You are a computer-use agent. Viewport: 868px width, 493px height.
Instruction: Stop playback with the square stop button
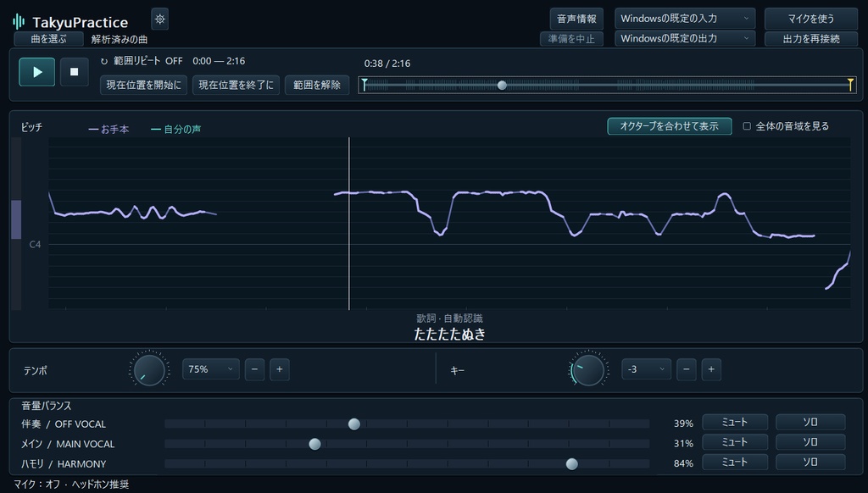pos(75,72)
